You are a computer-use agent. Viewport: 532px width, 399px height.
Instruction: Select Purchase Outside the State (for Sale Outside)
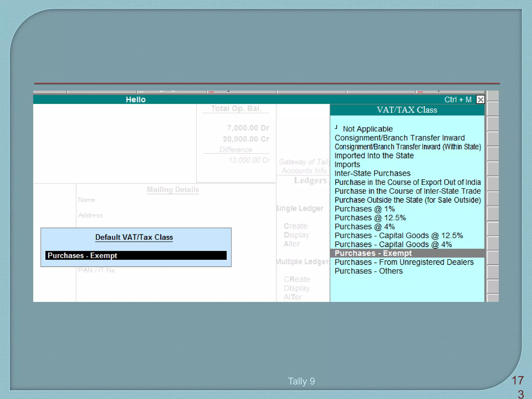coord(408,200)
